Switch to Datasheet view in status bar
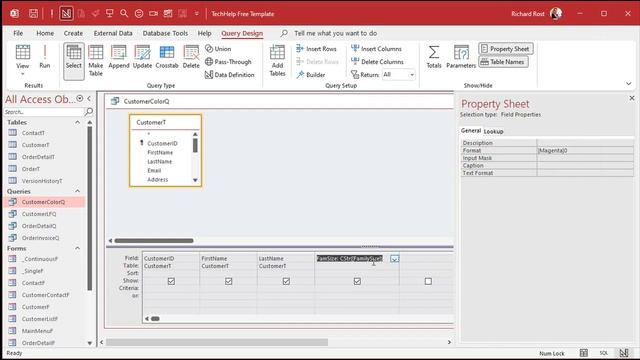This screenshot has width=640, height=360. (584, 353)
